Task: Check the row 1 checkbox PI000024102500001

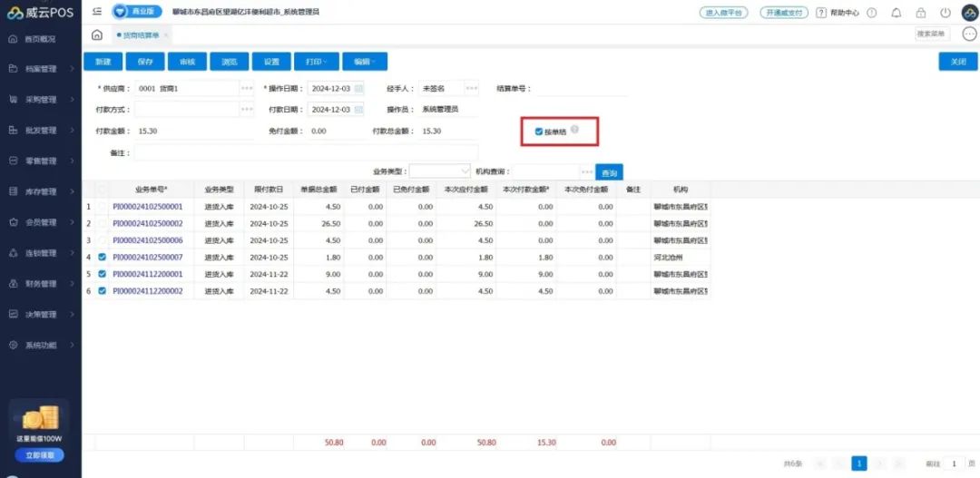Action: [102, 207]
